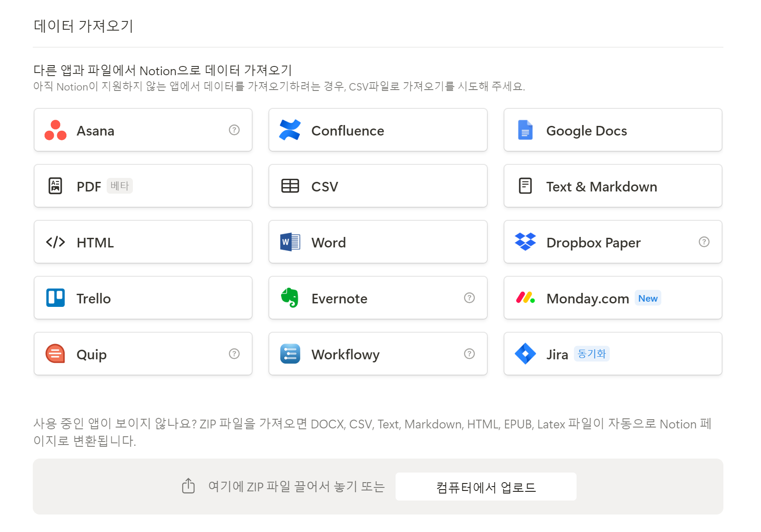Click the Monday.com logo icon
This screenshot has width=761, height=532.
[x=525, y=298]
